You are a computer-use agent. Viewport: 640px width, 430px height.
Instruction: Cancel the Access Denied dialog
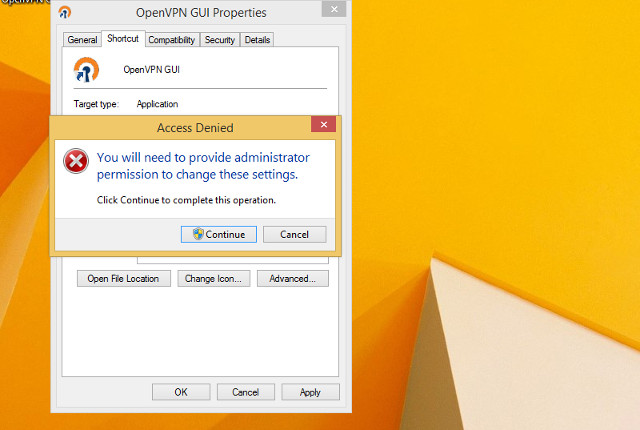(295, 235)
